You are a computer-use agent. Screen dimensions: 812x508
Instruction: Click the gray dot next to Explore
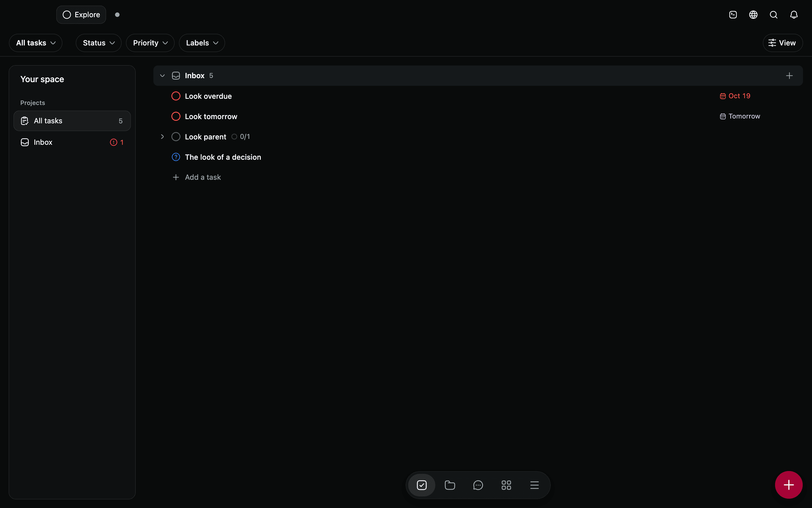click(x=117, y=15)
